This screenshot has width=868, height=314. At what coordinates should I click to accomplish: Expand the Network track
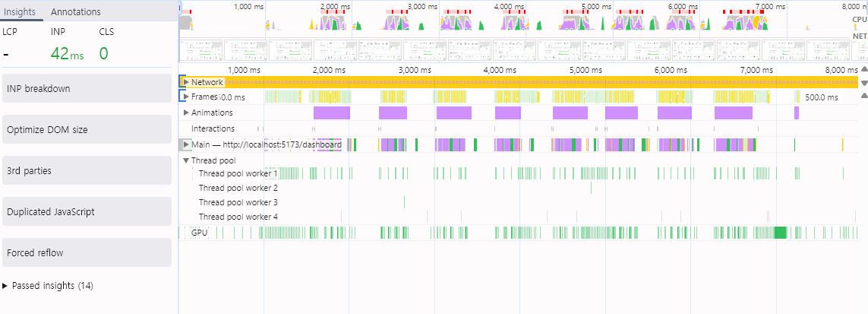186,82
